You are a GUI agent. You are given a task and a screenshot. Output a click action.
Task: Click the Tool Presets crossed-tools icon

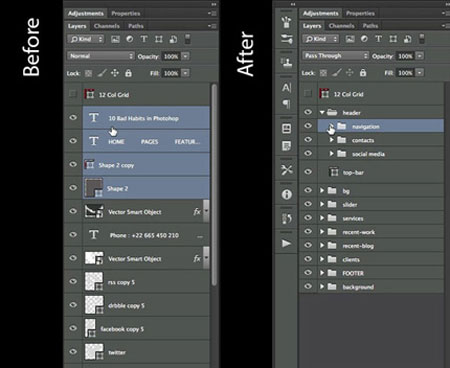coord(286,170)
